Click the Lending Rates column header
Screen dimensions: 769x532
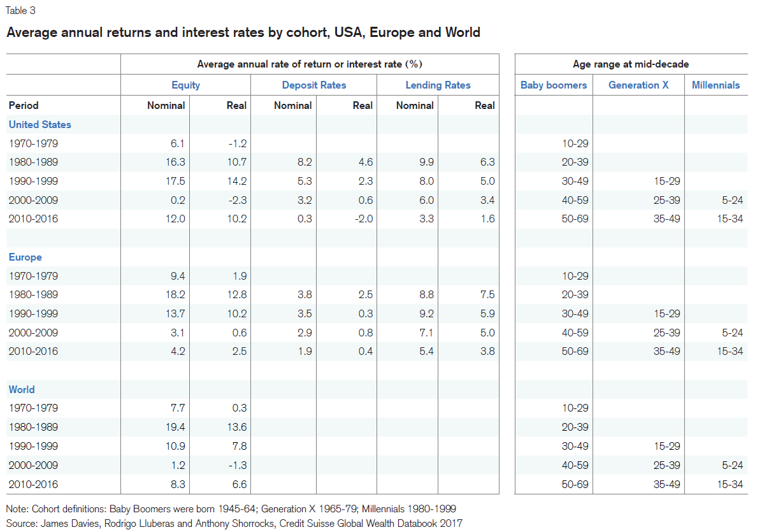[x=438, y=85]
